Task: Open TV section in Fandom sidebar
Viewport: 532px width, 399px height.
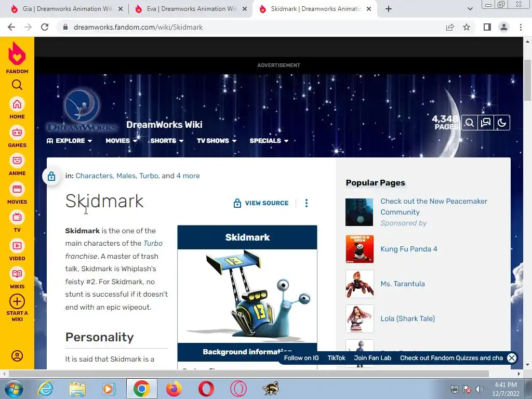Action: pyautogui.click(x=17, y=221)
